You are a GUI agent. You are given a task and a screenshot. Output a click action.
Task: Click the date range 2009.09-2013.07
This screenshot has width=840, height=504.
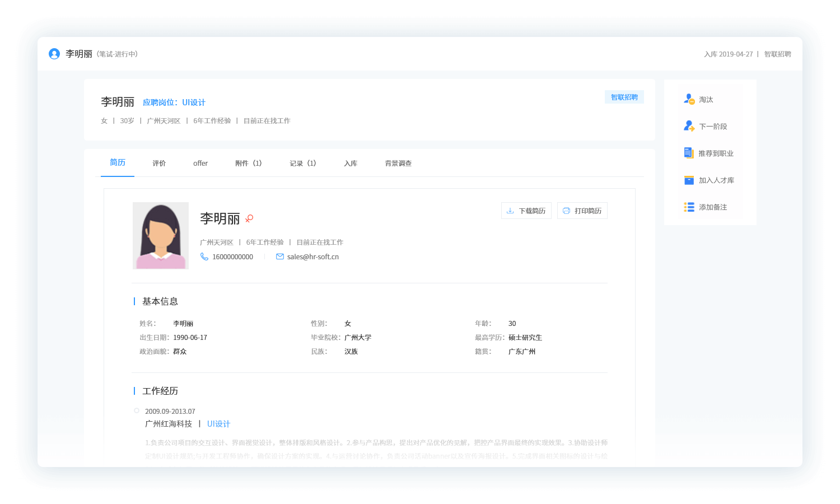point(170,411)
